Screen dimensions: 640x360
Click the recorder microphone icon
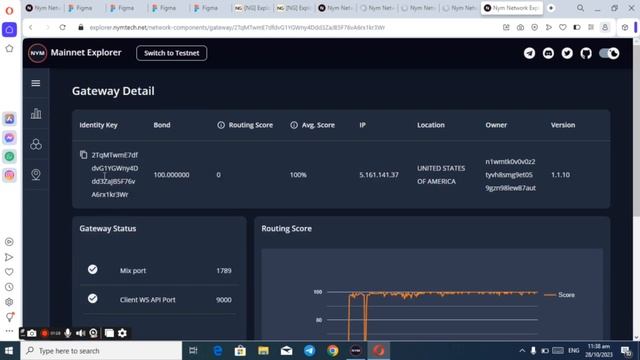68,333
